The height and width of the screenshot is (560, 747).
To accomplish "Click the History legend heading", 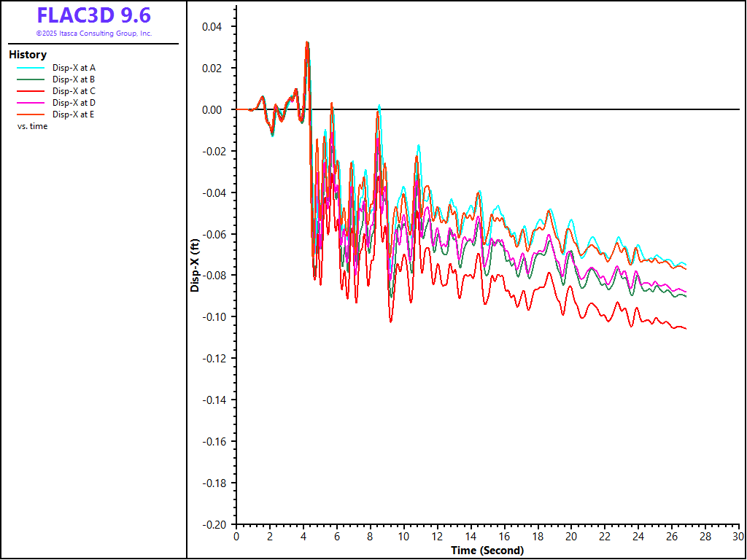I will click(x=28, y=55).
